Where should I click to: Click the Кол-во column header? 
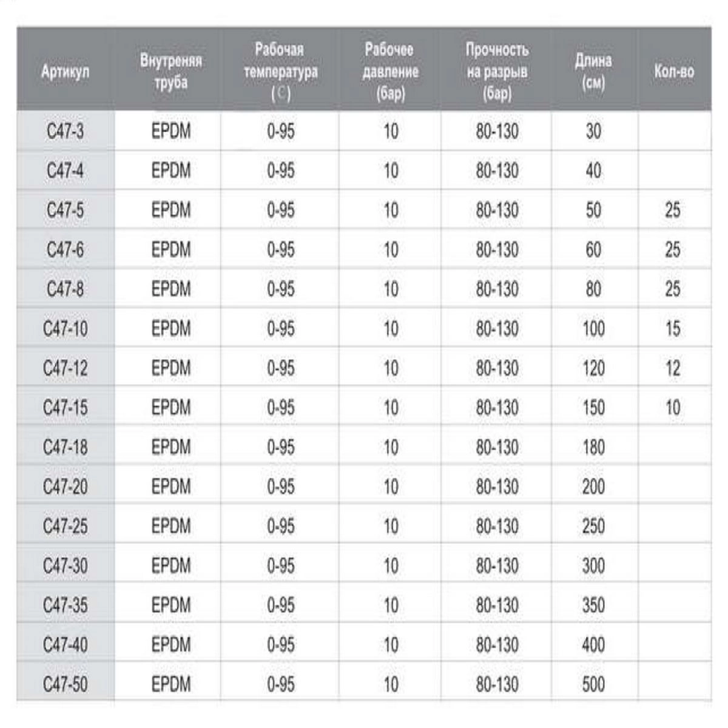[x=674, y=71]
